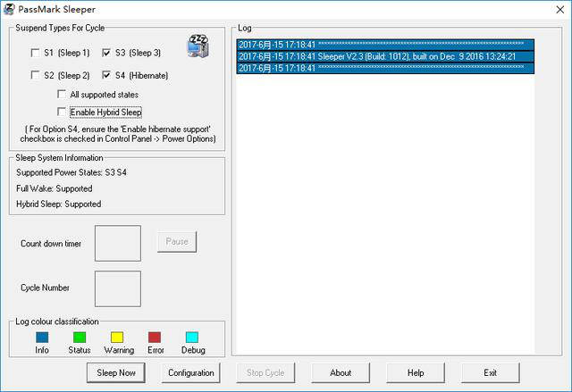Screen dimensions: 572x392
Task: Click the green Status colour swatch
Action: pos(80,338)
